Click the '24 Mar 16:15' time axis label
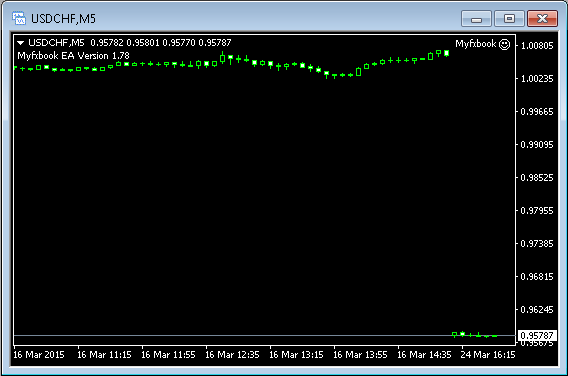The height and width of the screenshot is (376, 568). coord(488,355)
